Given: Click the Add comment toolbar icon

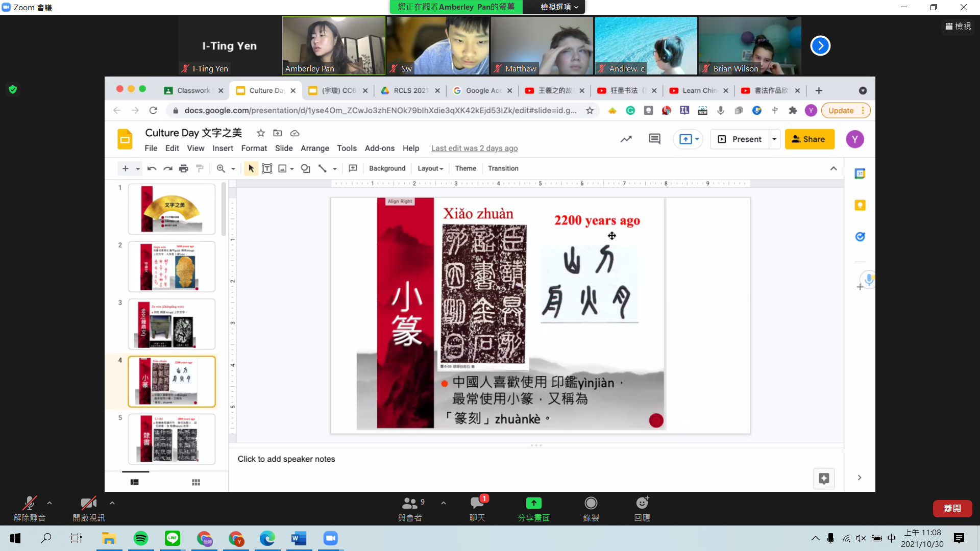Looking at the screenshot, I should pyautogui.click(x=353, y=168).
